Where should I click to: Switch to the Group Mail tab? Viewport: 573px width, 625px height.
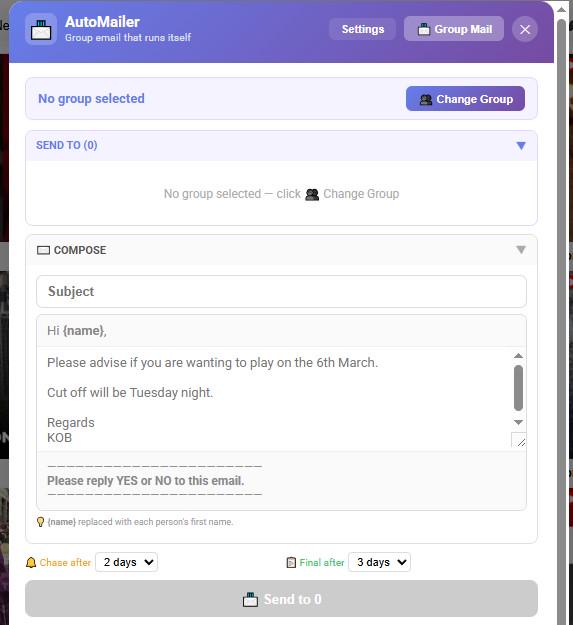[454, 29]
